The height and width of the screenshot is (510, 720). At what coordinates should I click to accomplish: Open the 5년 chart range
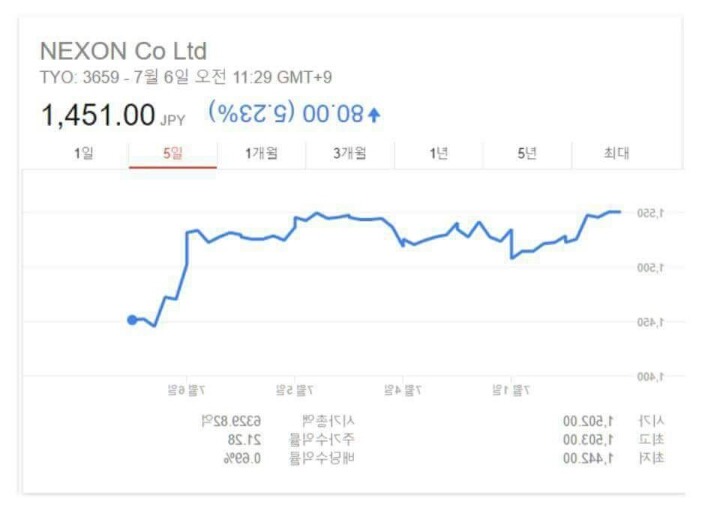[x=527, y=153]
